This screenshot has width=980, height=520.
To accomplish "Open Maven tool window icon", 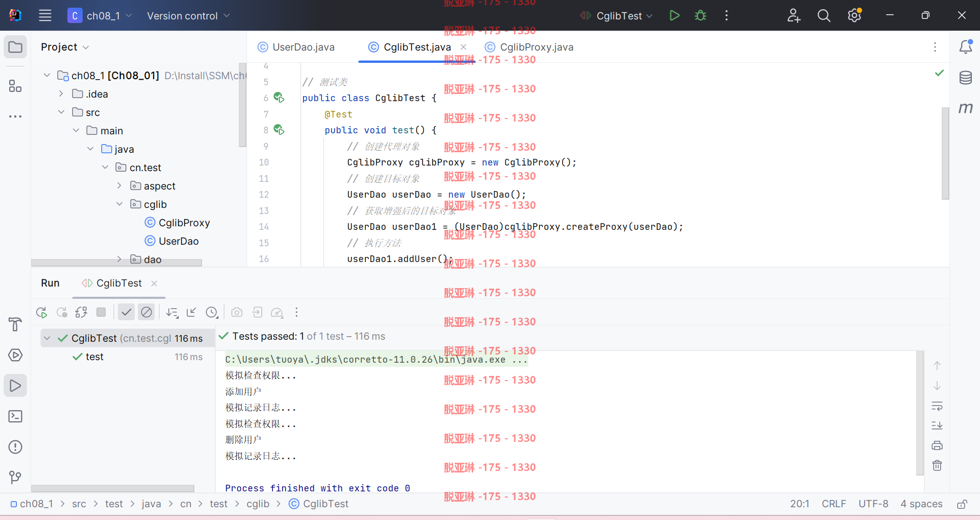I will click(x=966, y=108).
